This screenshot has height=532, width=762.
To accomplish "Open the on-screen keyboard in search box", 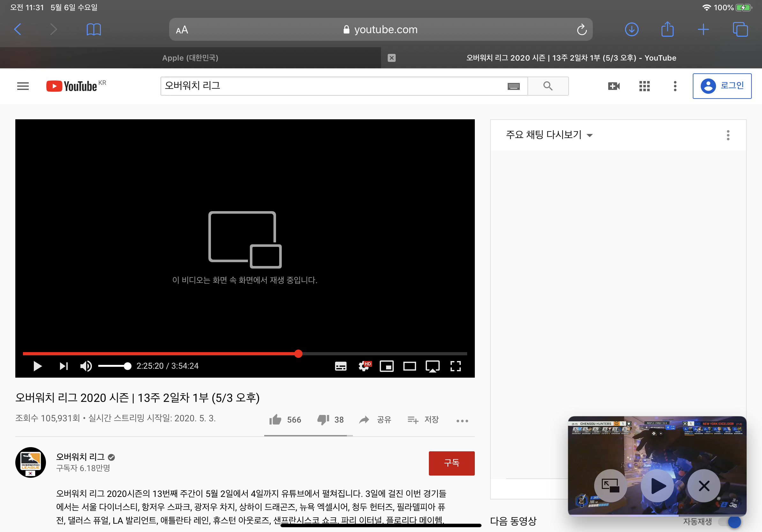I will point(513,86).
